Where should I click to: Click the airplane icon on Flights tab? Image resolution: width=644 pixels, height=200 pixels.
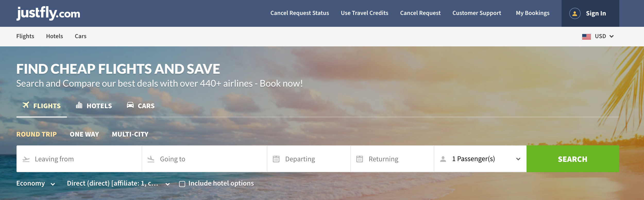point(26,105)
